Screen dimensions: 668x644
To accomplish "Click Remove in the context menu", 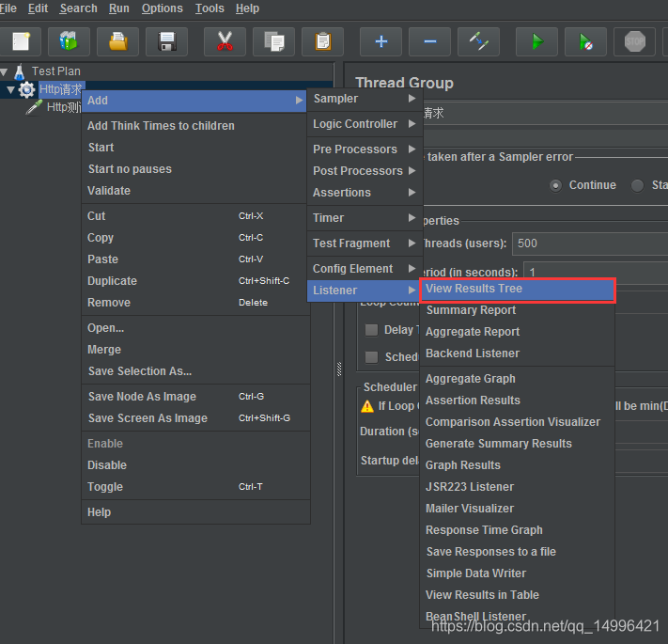I will click(195, 303).
